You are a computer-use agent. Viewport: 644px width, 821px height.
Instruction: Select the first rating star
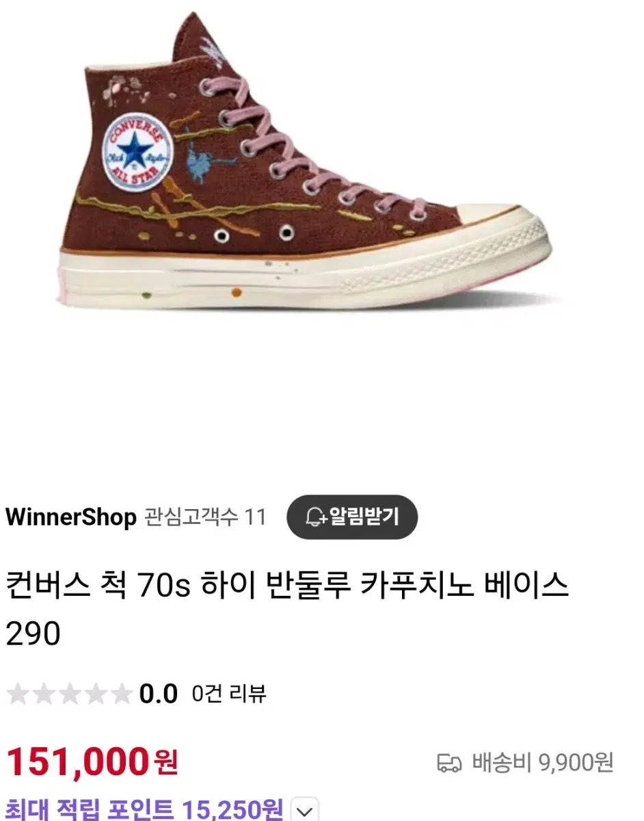18,694
